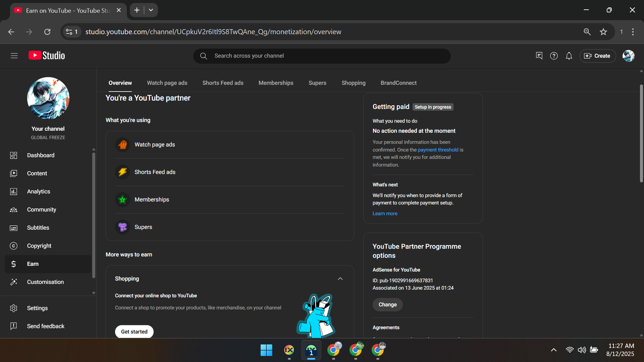Go back in the browser
The image size is (644, 362).
(x=11, y=32)
